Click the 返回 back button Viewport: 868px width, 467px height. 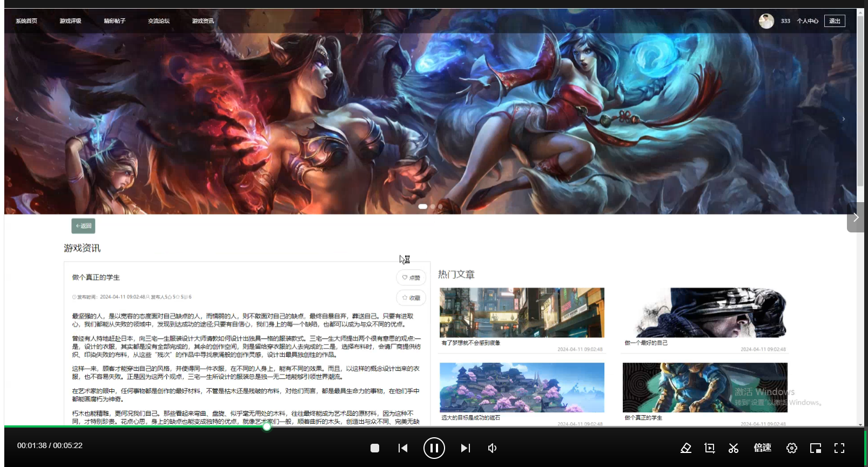pyautogui.click(x=83, y=226)
